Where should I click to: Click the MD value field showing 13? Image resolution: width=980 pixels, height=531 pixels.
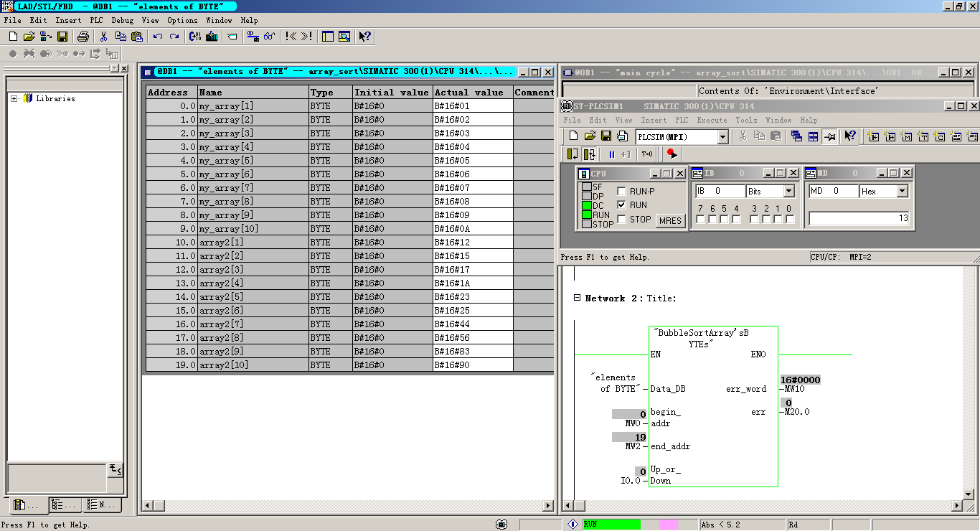[x=859, y=218]
